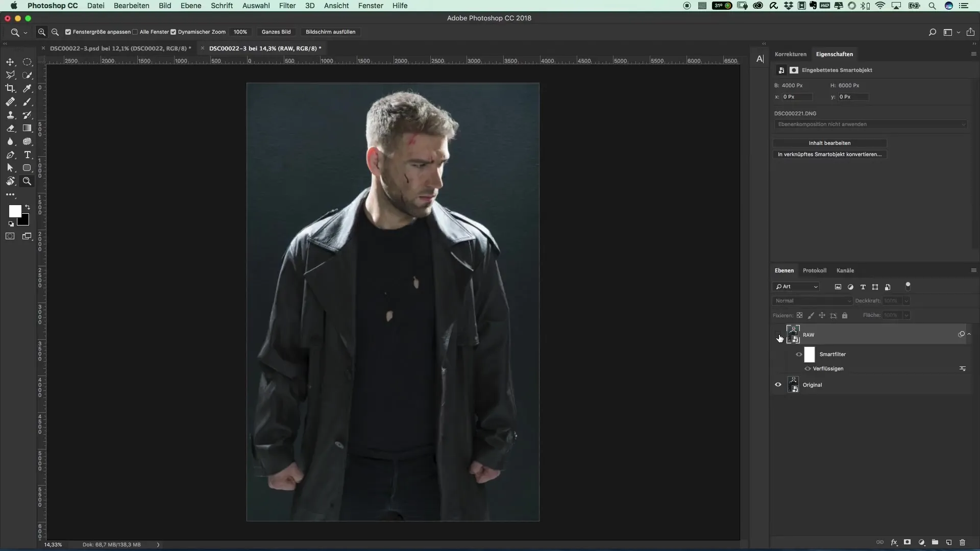Change screen mode from toolbox
Viewport: 980px width, 551px height.
[x=28, y=236]
